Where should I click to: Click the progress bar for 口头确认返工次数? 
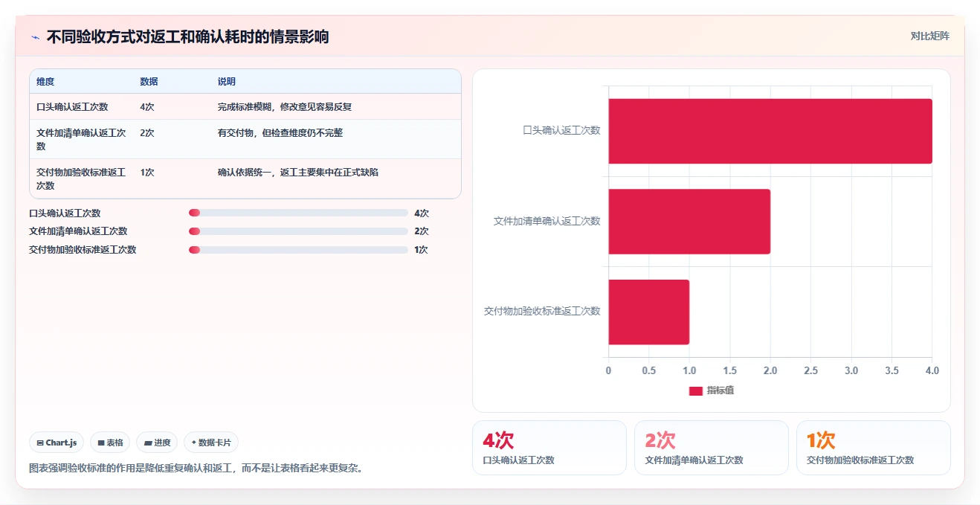[x=298, y=213]
